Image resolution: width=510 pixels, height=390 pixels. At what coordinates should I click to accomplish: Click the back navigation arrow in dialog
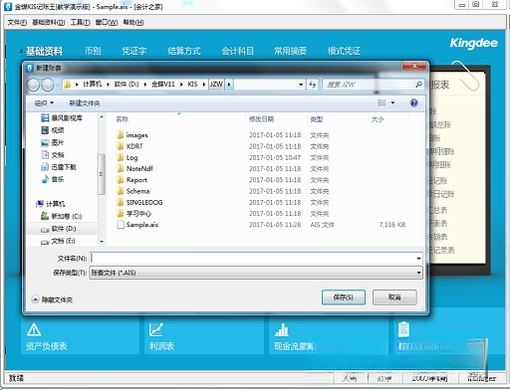(34, 85)
